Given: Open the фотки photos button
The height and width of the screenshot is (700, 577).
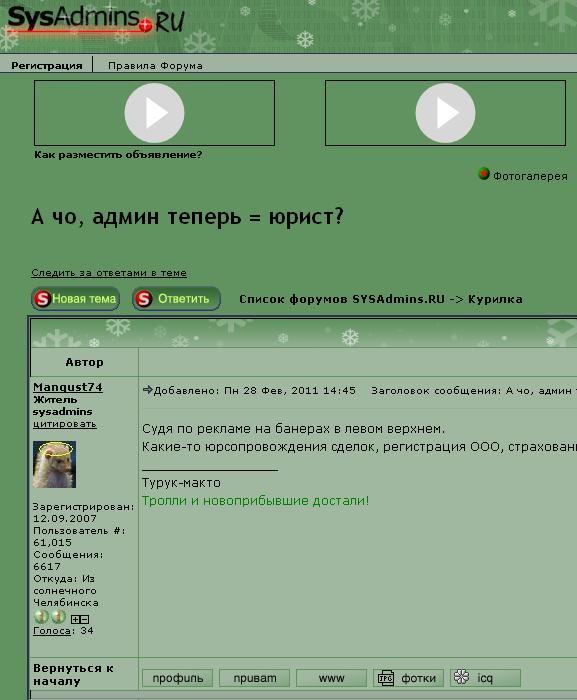Looking at the screenshot, I should [x=408, y=678].
